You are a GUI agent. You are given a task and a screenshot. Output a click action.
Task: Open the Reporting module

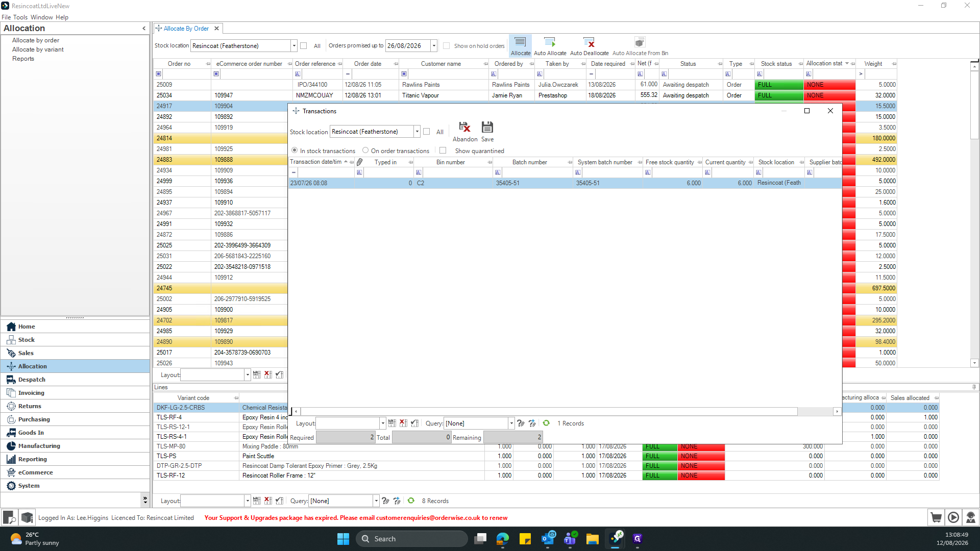point(75,459)
